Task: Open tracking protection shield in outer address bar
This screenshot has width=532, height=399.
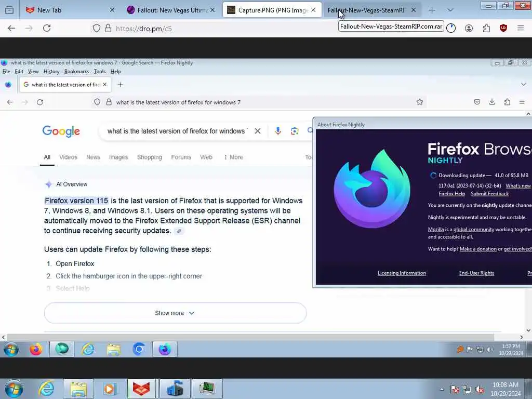Action: click(96, 28)
